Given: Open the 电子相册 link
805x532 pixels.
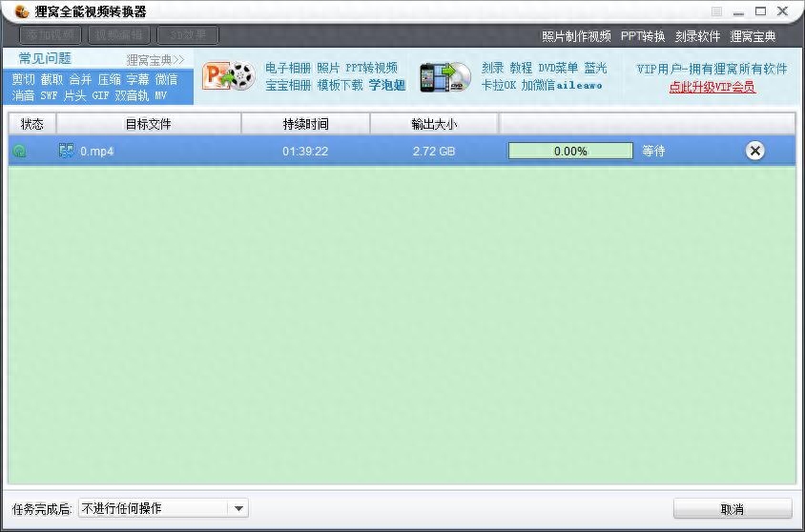Looking at the screenshot, I should click(288, 69).
